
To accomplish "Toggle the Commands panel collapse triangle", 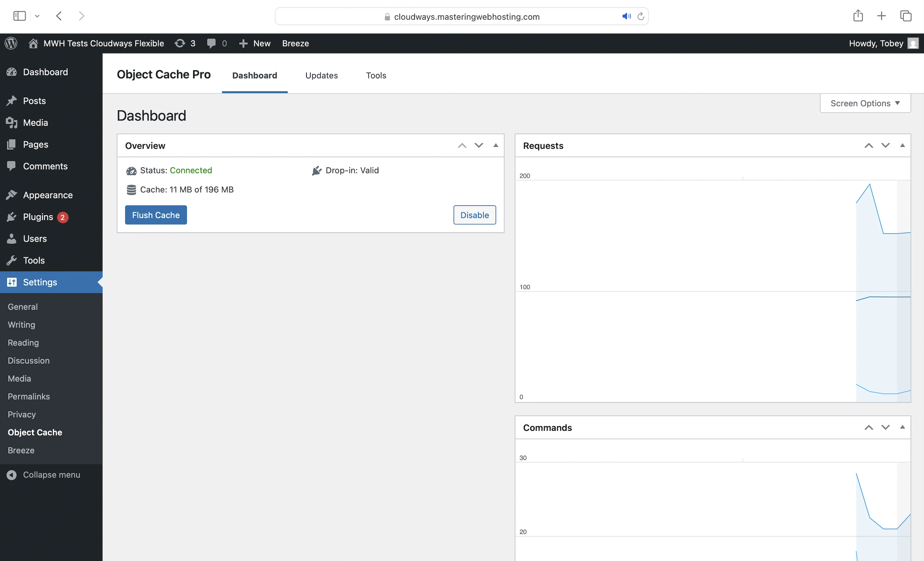I will (x=902, y=427).
